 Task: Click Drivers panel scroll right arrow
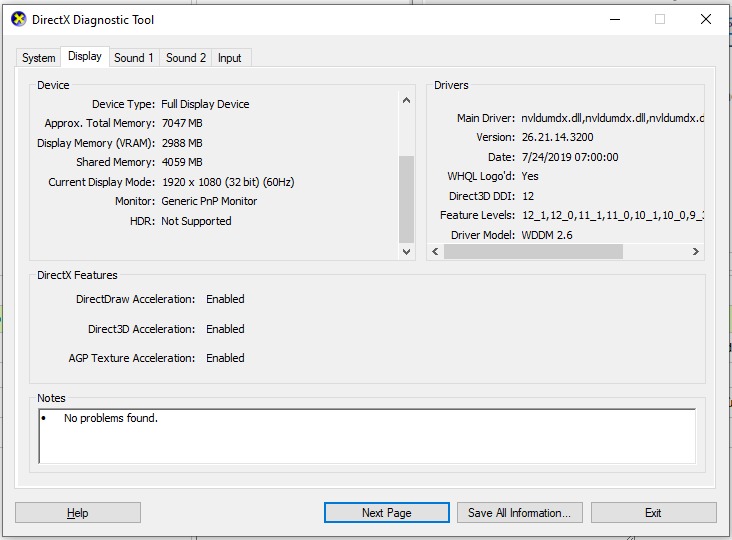(696, 252)
